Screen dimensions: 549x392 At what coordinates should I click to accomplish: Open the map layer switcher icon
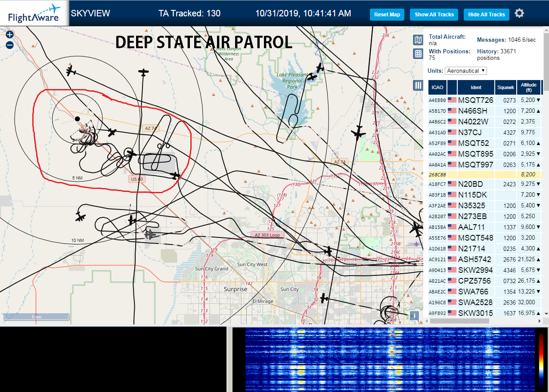coord(418,40)
